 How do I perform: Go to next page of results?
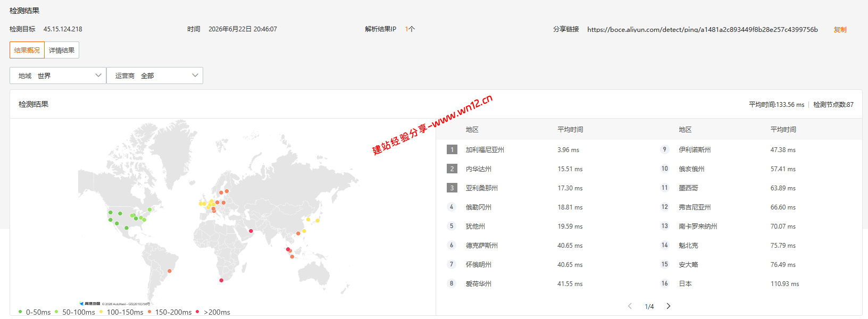[669, 306]
